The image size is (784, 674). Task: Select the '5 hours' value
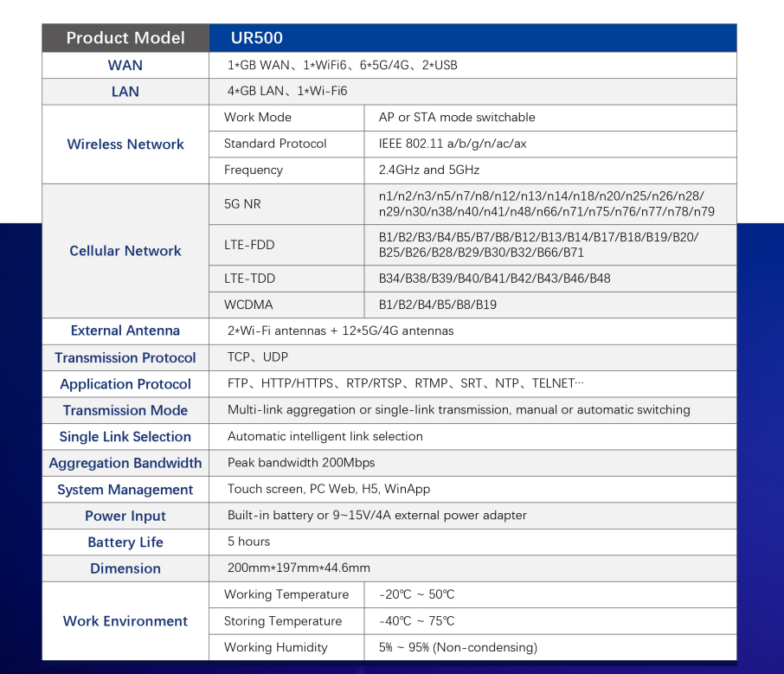coord(248,542)
